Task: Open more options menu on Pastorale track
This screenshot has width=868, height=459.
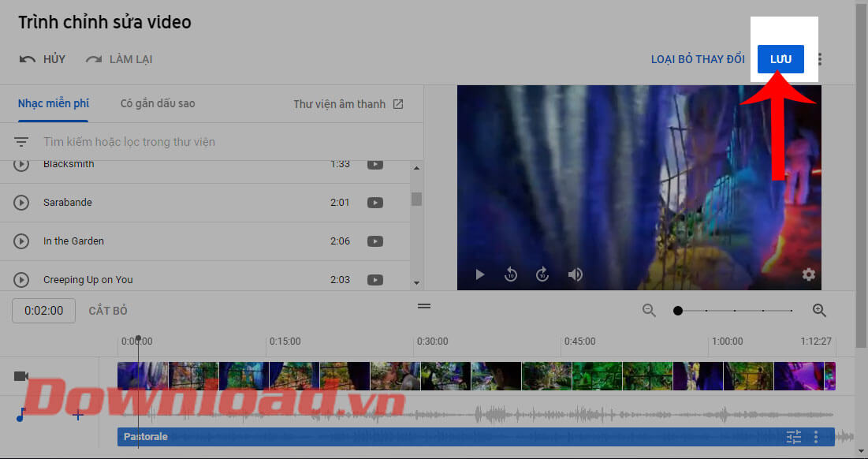Action: click(816, 437)
